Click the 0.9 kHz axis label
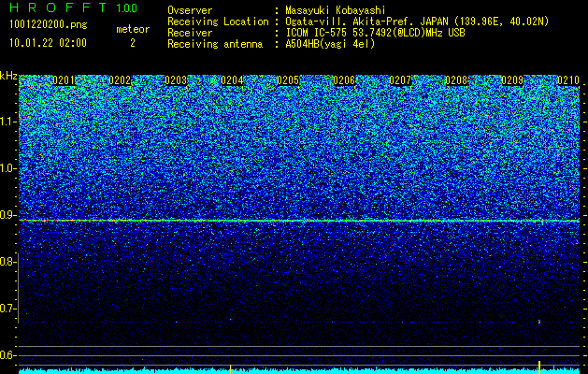This screenshot has height=374, width=588. pos(7,215)
